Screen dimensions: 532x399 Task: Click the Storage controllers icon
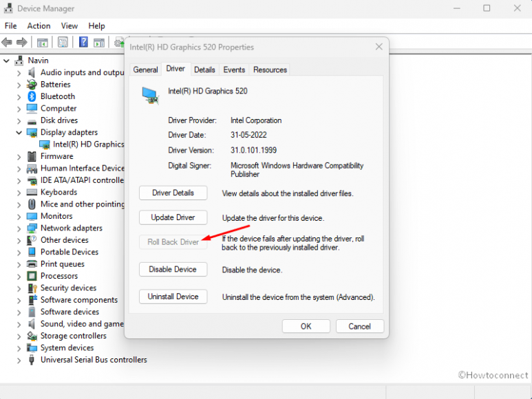click(x=32, y=336)
